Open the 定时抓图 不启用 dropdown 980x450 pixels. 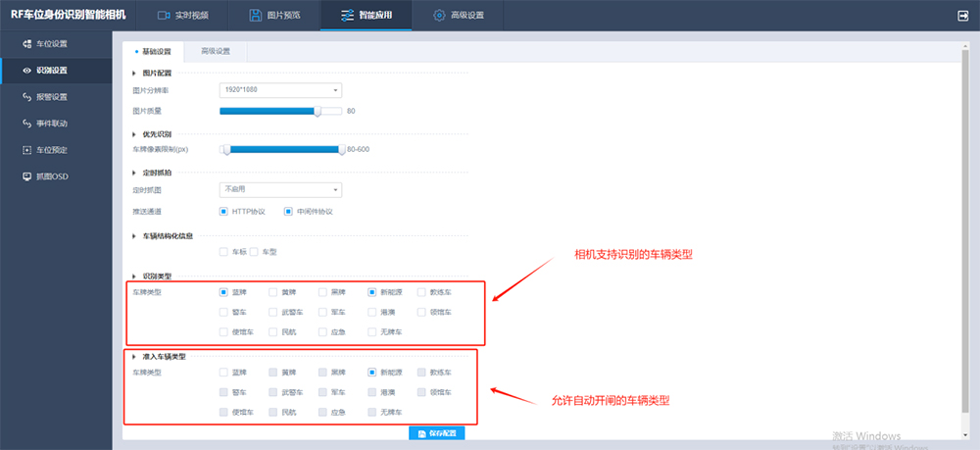[x=280, y=189]
